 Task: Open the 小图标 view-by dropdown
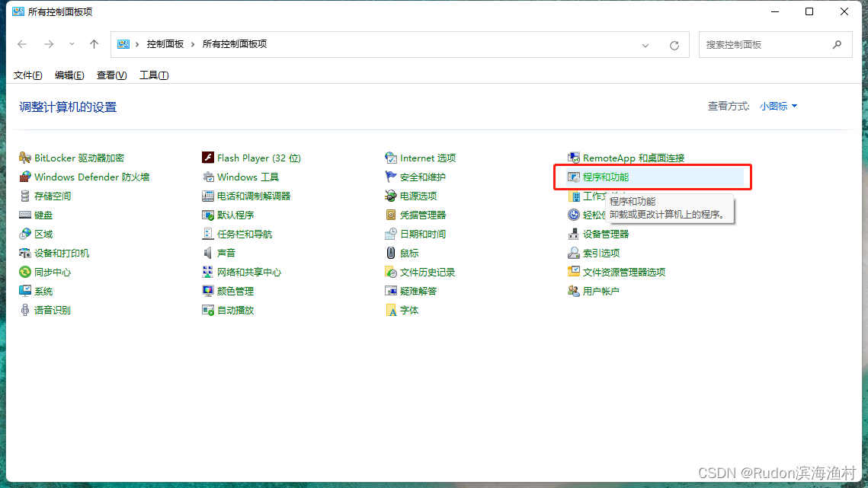tap(778, 107)
